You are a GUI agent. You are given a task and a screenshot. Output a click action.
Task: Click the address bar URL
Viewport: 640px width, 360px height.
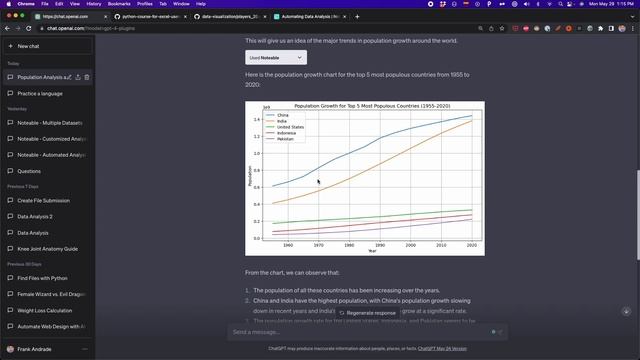tap(91, 29)
